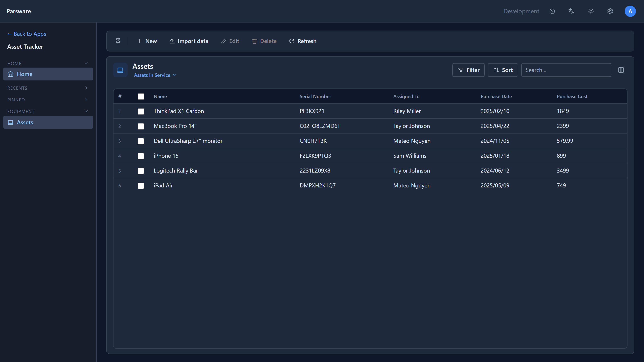Select Assets in the sidebar
The width and height of the screenshot is (644, 362).
pos(48,122)
